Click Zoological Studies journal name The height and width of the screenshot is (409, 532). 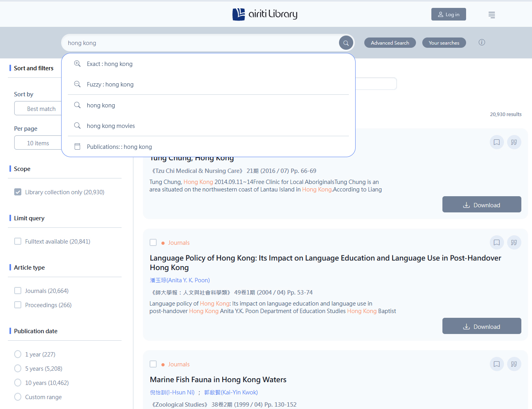tap(180, 405)
